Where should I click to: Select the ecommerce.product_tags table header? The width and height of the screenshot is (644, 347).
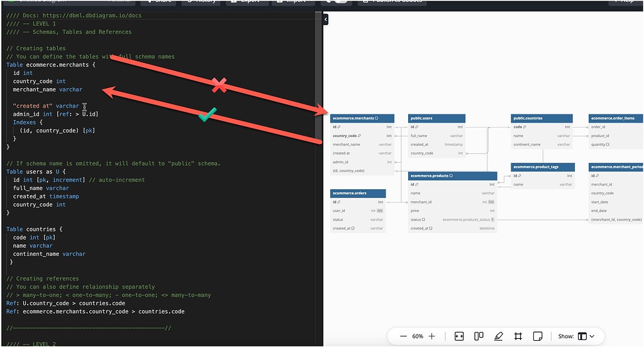coord(542,167)
